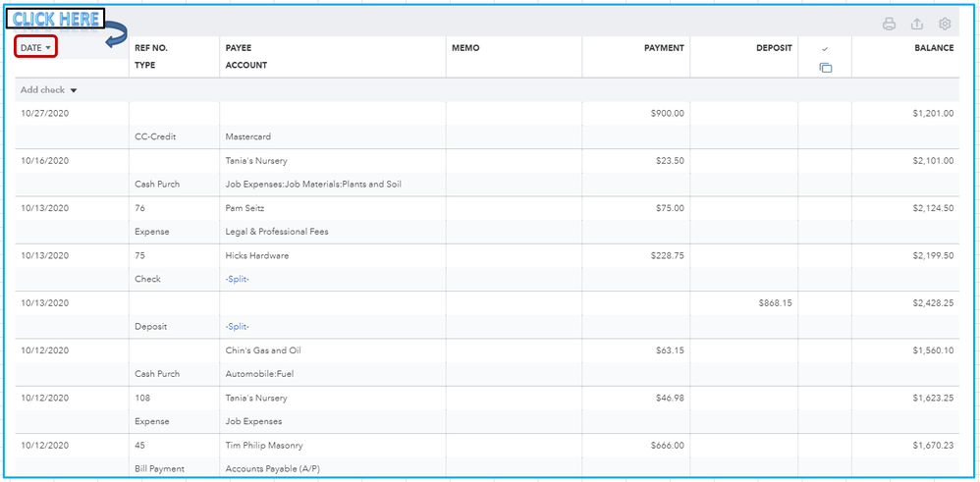Click the MEMO column header
980x482 pixels.
465,48
